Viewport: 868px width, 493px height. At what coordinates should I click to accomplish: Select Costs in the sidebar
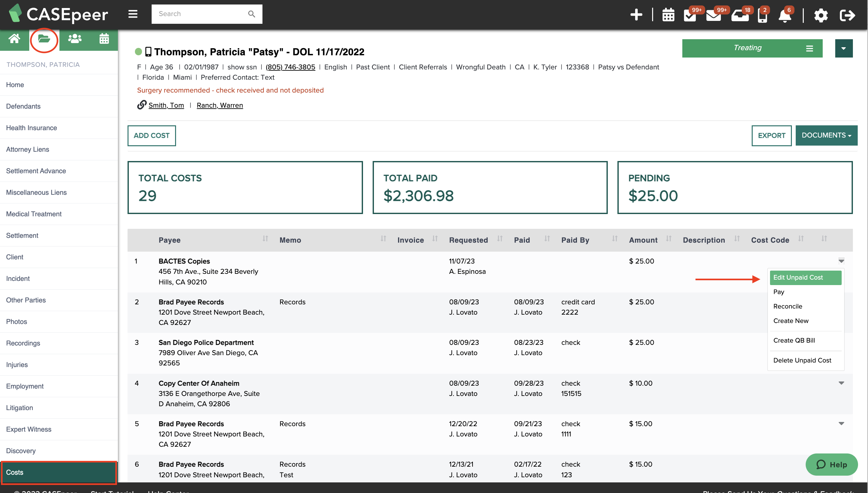pos(59,472)
